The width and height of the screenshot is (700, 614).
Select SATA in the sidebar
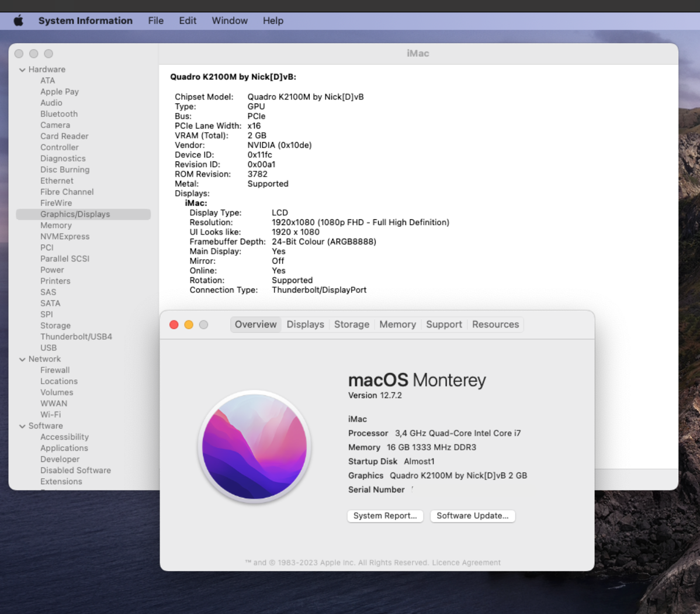tap(50, 303)
